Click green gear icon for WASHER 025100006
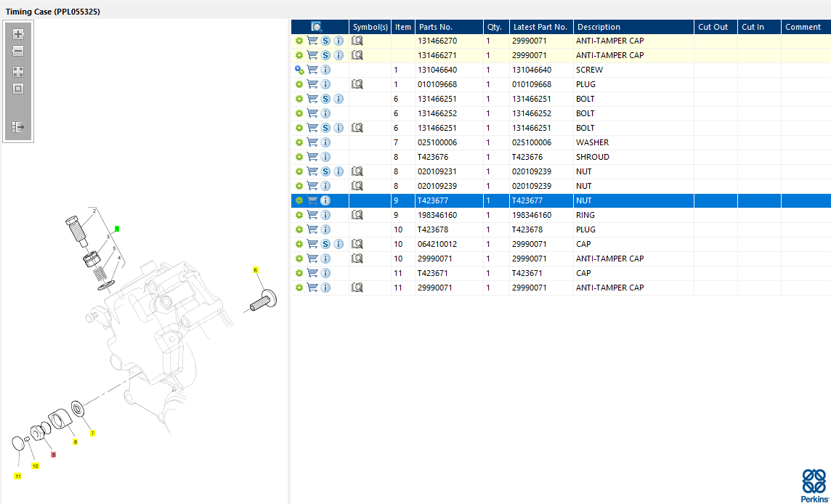831x504 pixels. (x=299, y=142)
